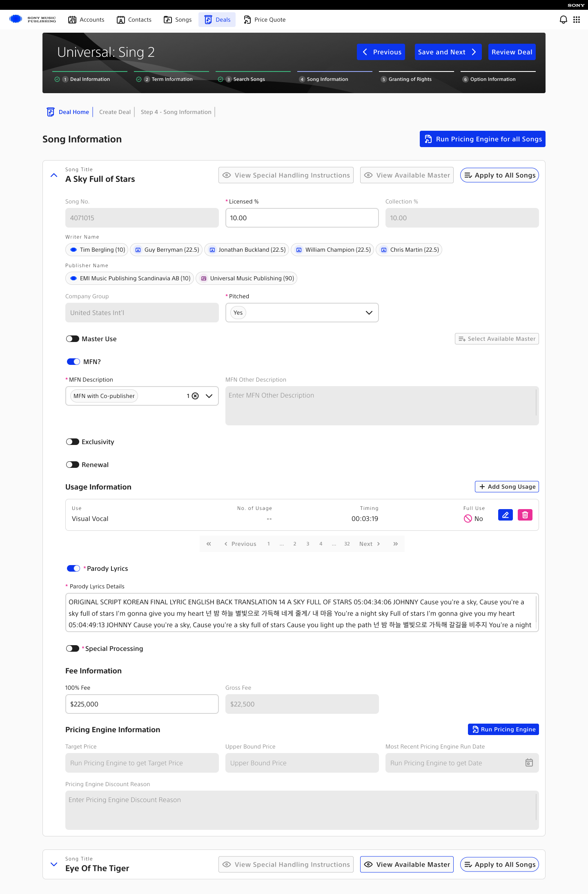The width and height of the screenshot is (588, 894).
Task: Open notifications bell icon
Action: pyautogui.click(x=563, y=20)
